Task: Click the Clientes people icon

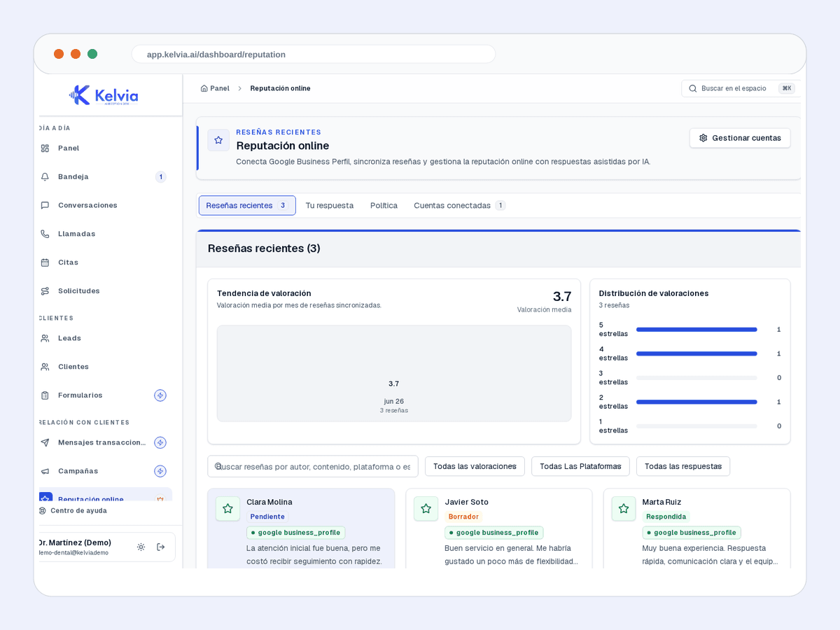Action: pyautogui.click(x=45, y=367)
